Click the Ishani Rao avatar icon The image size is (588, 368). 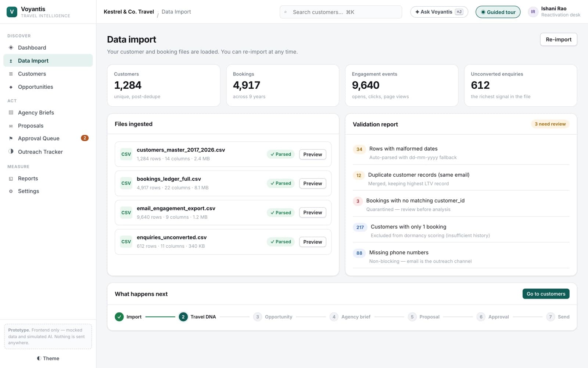[x=533, y=12]
